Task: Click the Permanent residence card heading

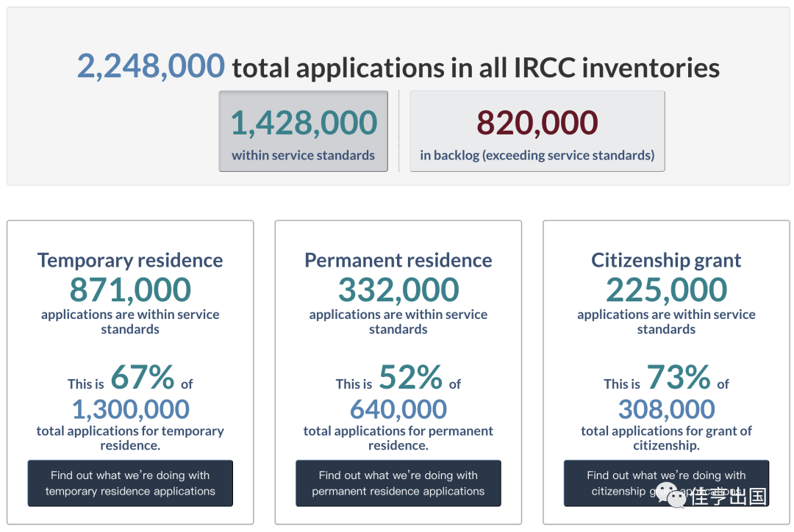Action: tap(398, 260)
